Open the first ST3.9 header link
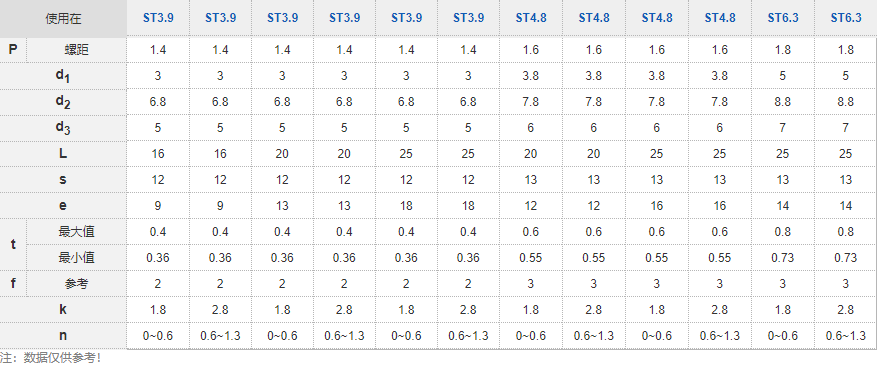This screenshot has height=373, width=880. pyautogui.click(x=158, y=18)
